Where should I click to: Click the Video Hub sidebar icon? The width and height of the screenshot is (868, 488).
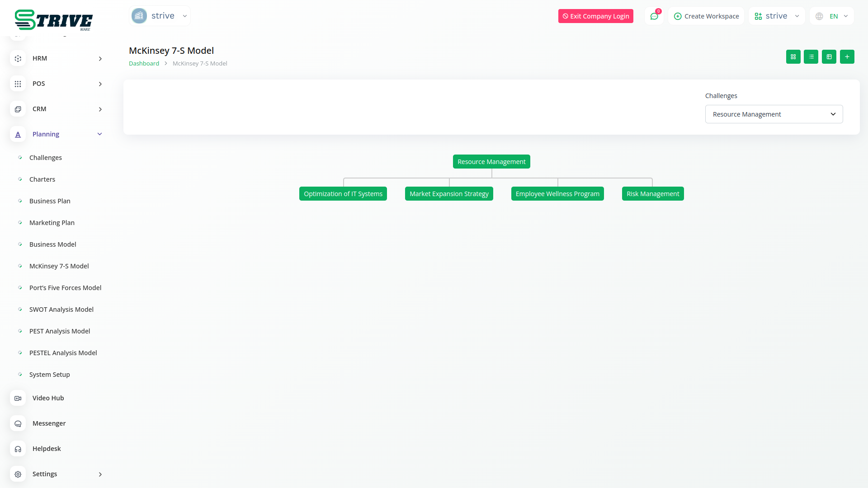(18, 398)
